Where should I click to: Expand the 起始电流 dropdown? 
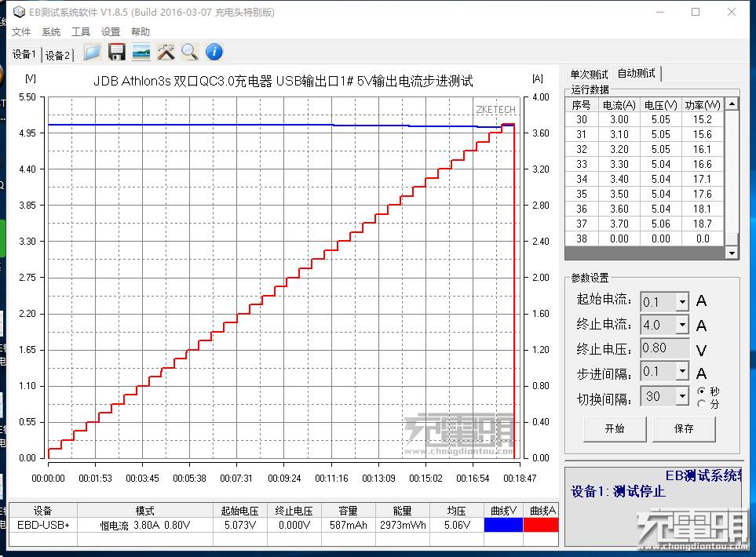(682, 302)
